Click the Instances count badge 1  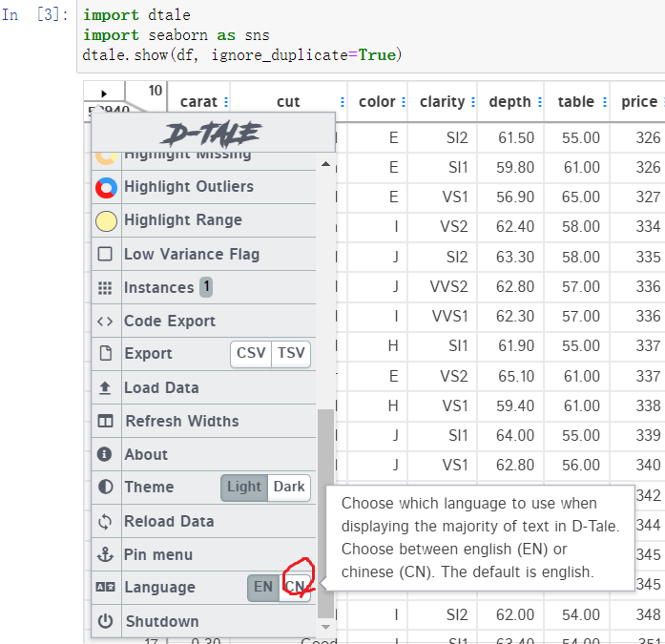pyautogui.click(x=206, y=287)
